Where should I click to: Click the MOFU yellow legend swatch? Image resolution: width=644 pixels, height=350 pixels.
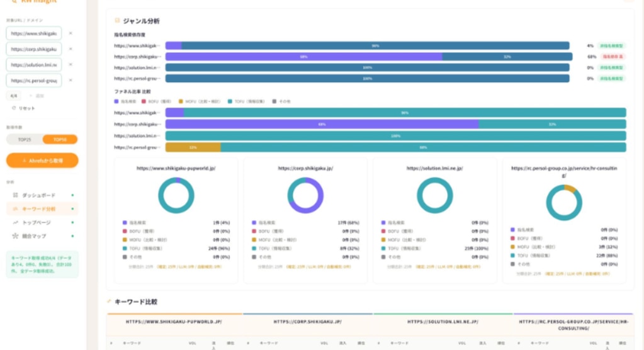click(x=181, y=101)
